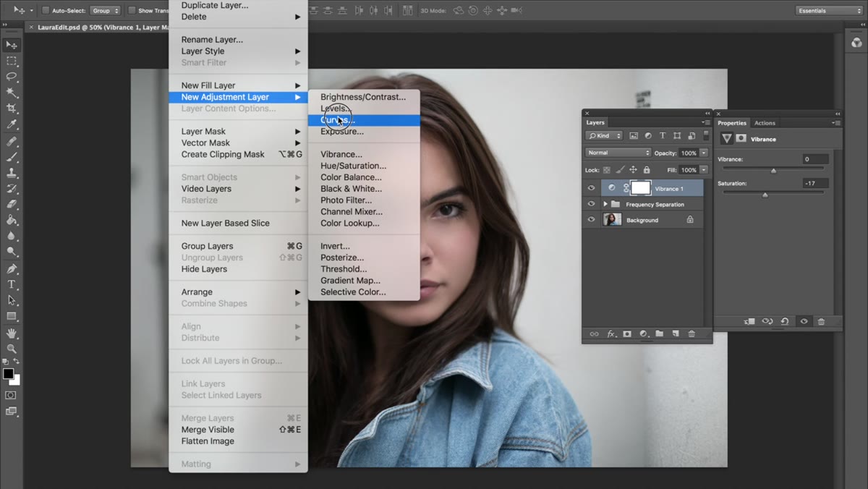
Task: Reset adjustment to defaults in Properties panel
Action: (785, 321)
